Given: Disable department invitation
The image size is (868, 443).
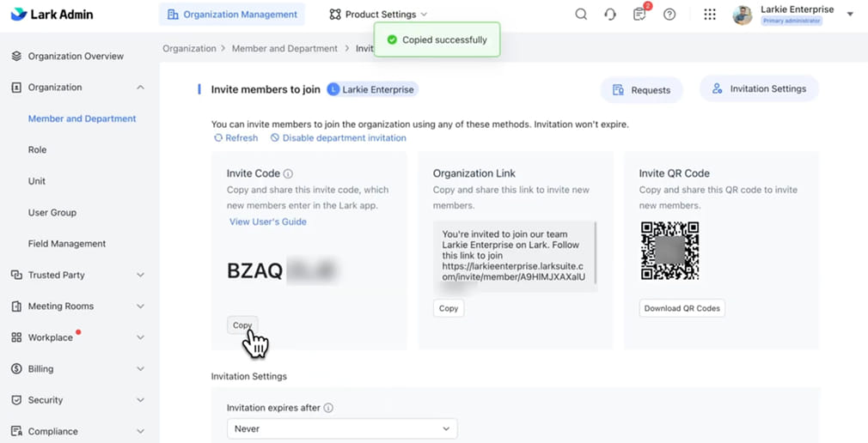Looking at the screenshot, I should (338, 138).
